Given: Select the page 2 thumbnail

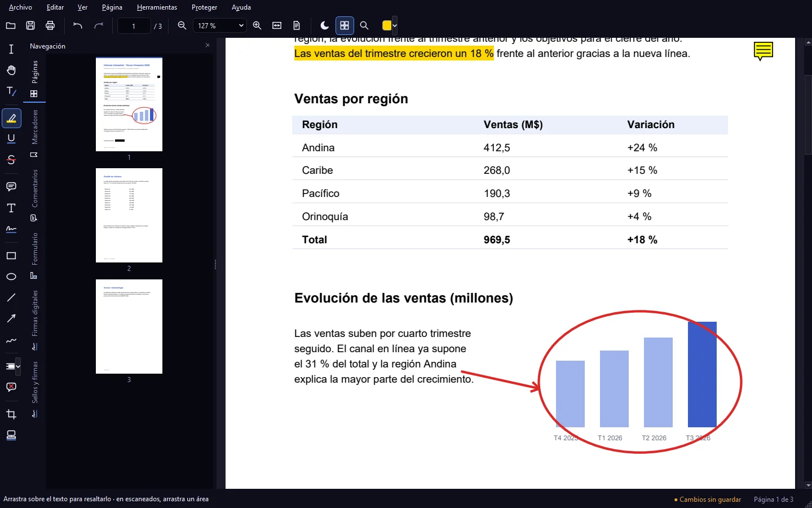Looking at the screenshot, I should click(x=129, y=215).
